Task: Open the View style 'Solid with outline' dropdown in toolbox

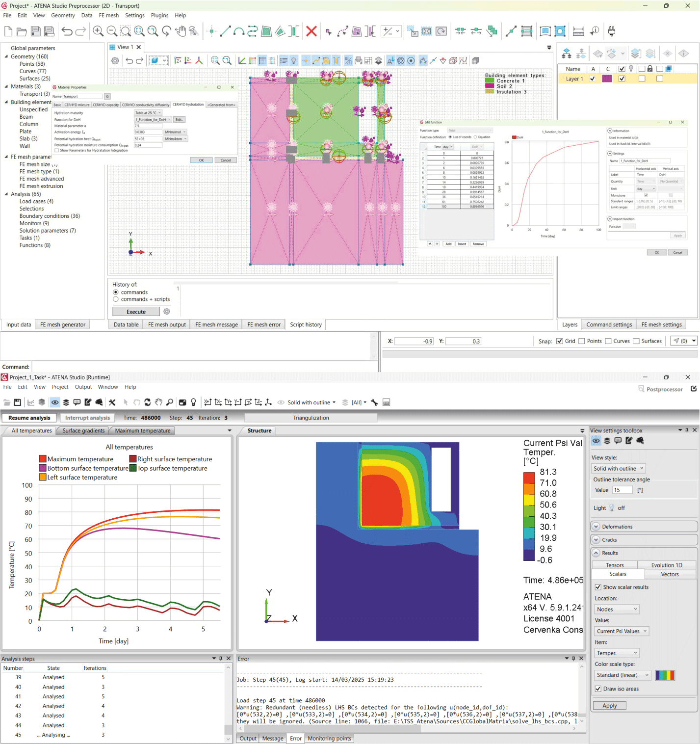Action: pyautogui.click(x=619, y=469)
